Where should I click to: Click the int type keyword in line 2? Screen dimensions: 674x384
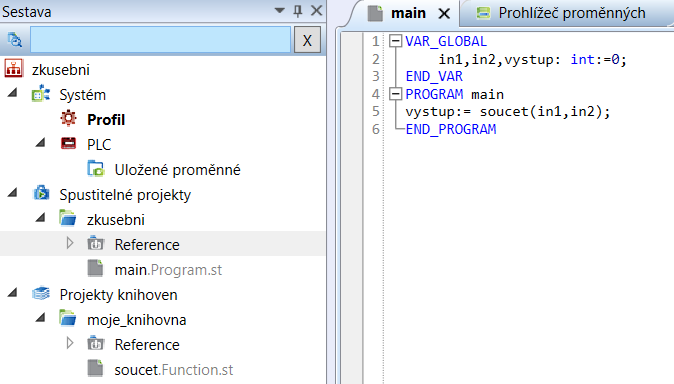[x=582, y=59]
